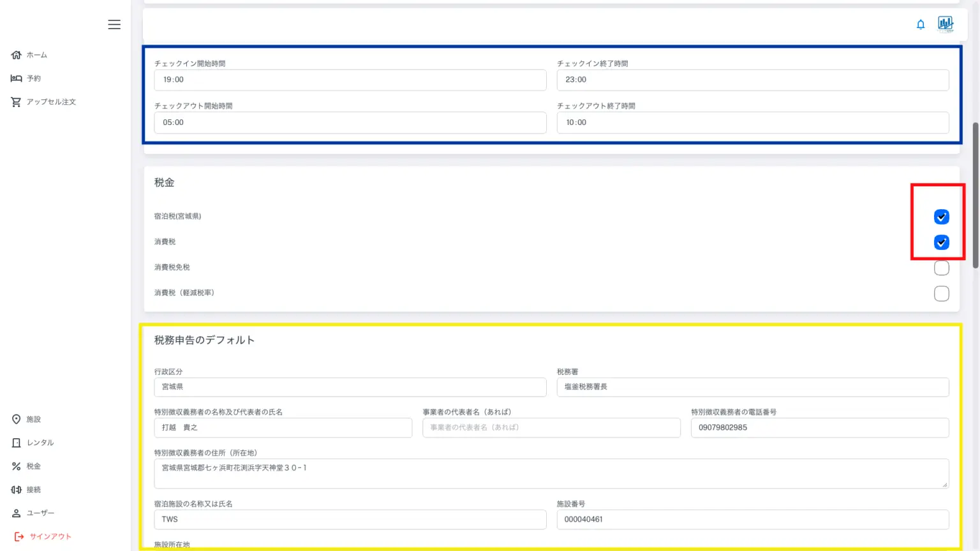Click the hamburger menu icon
Image resolution: width=980 pixels, height=551 pixels.
pyautogui.click(x=114, y=24)
